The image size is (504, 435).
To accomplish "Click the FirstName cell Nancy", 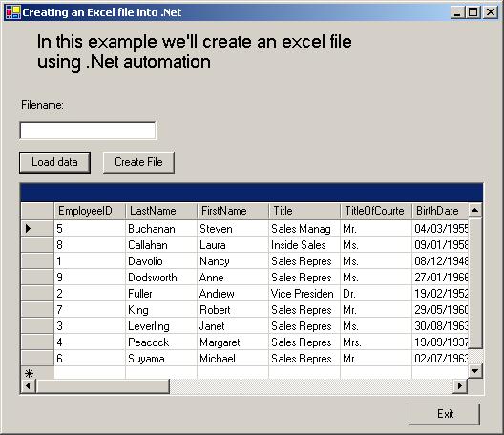I will 233,260.
